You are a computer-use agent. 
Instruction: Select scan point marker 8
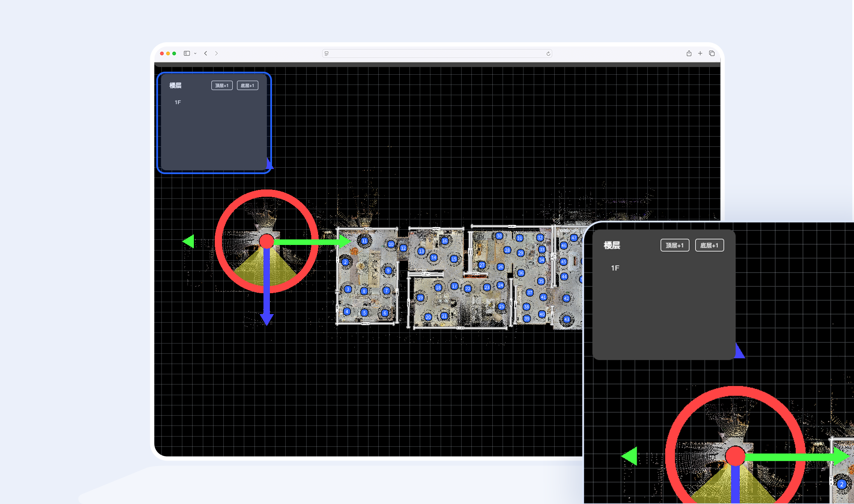tap(364, 291)
